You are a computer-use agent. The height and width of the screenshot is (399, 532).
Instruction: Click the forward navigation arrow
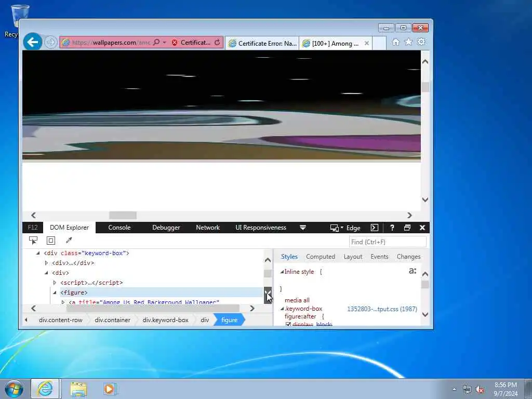tap(50, 43)
